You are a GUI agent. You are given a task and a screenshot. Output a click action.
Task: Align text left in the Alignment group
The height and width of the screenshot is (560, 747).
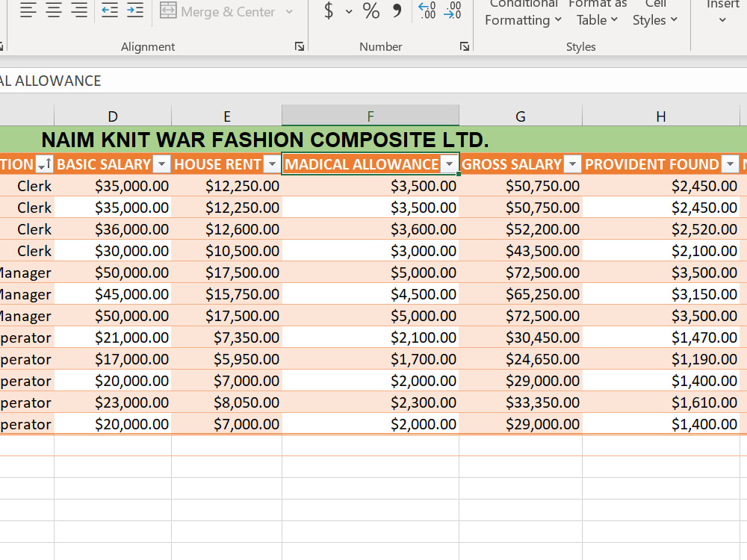28,10
